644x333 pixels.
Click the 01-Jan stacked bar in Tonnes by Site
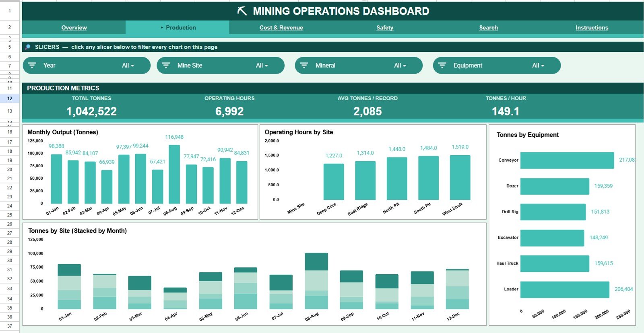tap(69, 287)
